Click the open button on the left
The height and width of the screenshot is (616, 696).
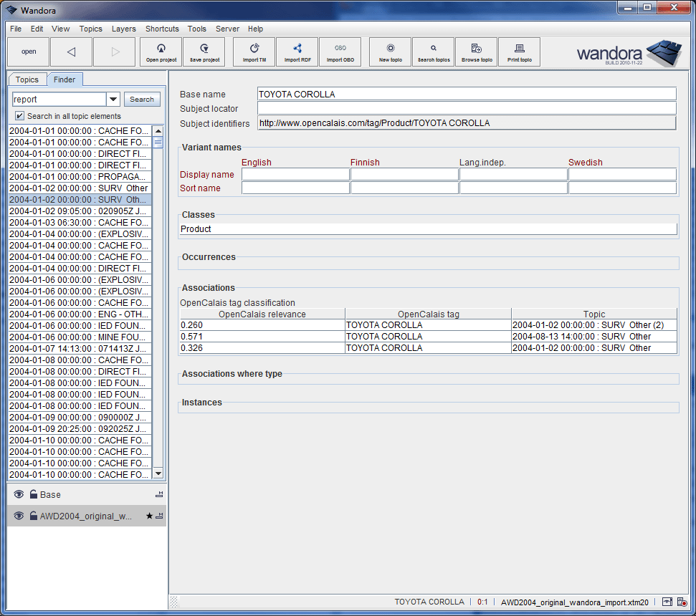(x=28, y=52)
